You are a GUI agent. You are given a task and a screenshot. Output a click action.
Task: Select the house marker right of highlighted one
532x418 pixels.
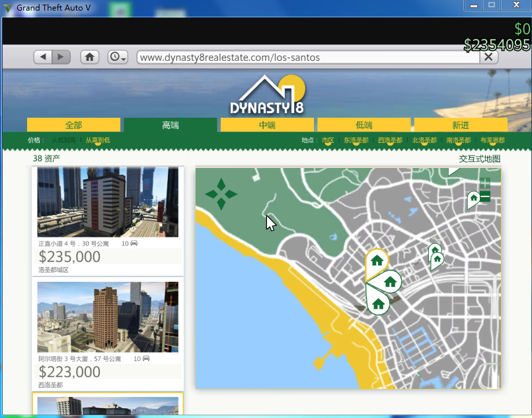click(389, 282)
